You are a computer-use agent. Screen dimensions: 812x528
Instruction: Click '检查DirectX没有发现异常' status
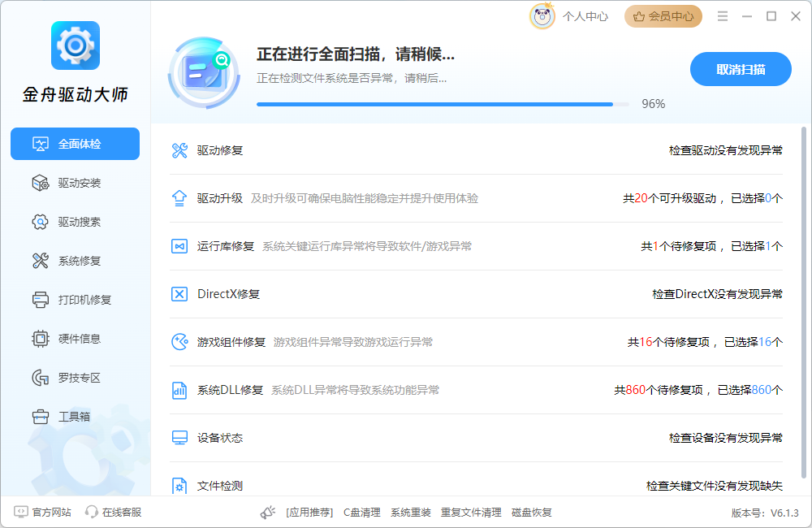click(717, 294)
